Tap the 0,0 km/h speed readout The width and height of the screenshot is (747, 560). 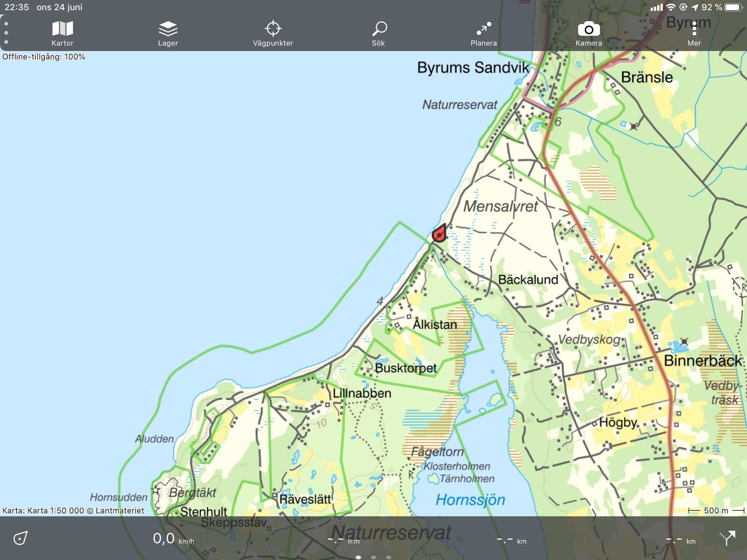(x=174, y=539)
